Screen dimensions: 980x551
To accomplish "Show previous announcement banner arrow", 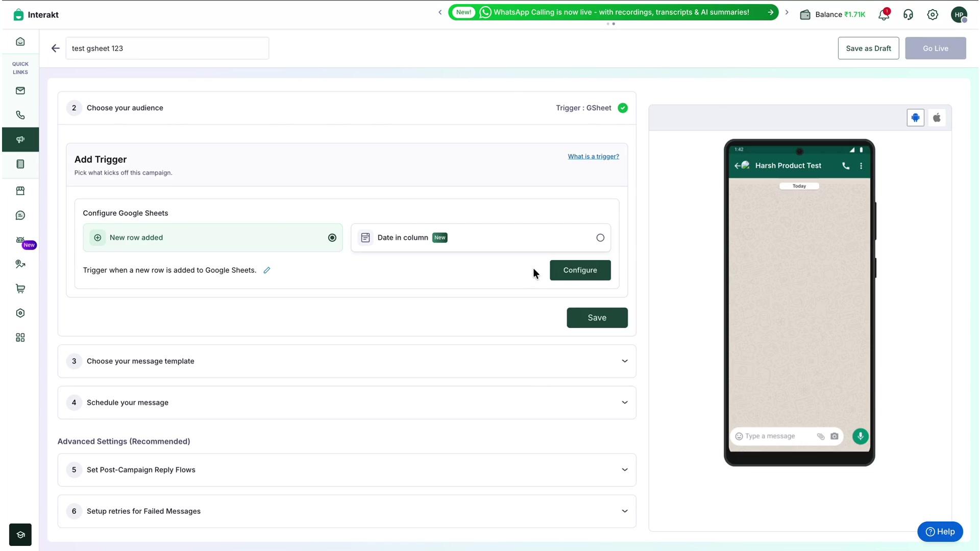I will tap(440, 12).
